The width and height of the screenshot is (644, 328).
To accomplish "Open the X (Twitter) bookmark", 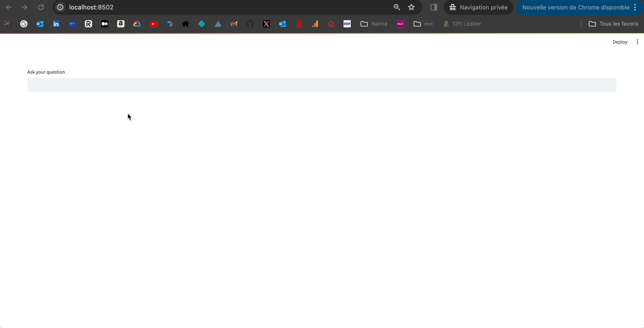I will [x=266, y=24].
